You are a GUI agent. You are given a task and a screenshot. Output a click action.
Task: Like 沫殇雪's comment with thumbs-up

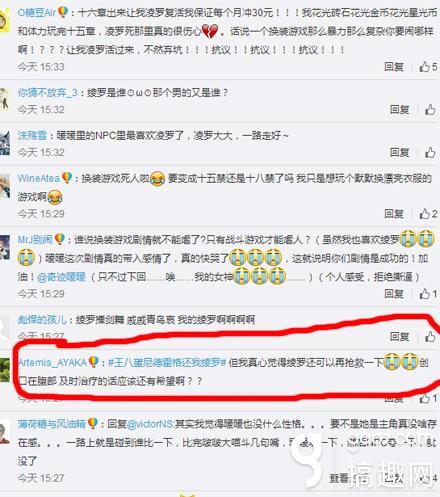430,153
